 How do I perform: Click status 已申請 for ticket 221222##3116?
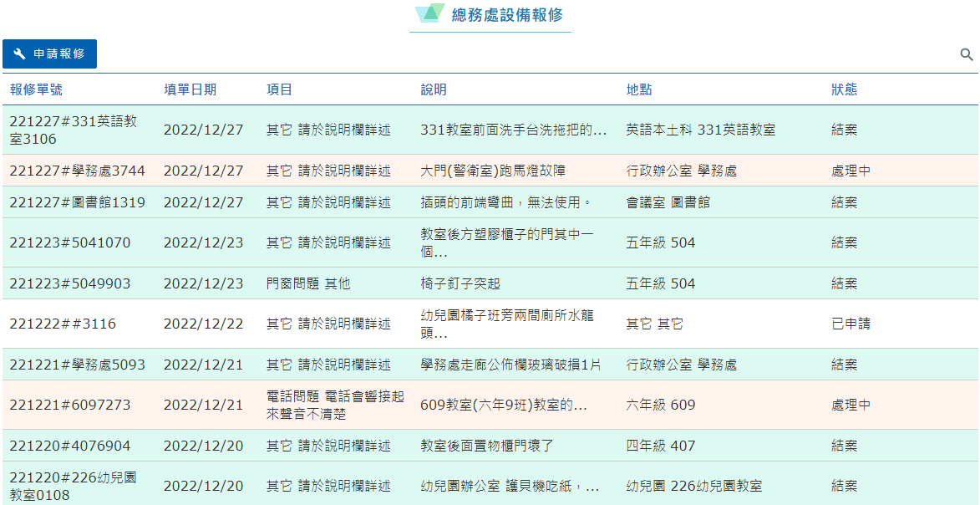(851, 324)
